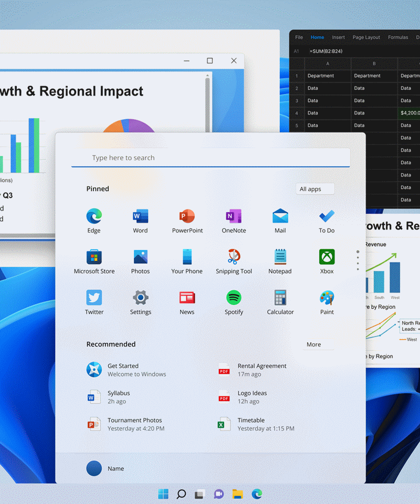Viewport: 420px width, 504px height.
Task: Open Search from the taskbar
Action: click(x=181, y=493)
